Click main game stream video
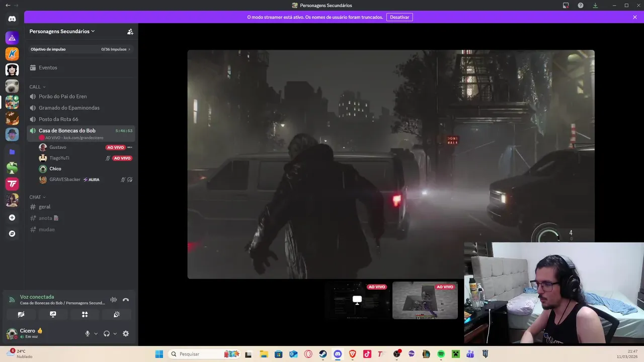644x362 pixels. [391, 164]
